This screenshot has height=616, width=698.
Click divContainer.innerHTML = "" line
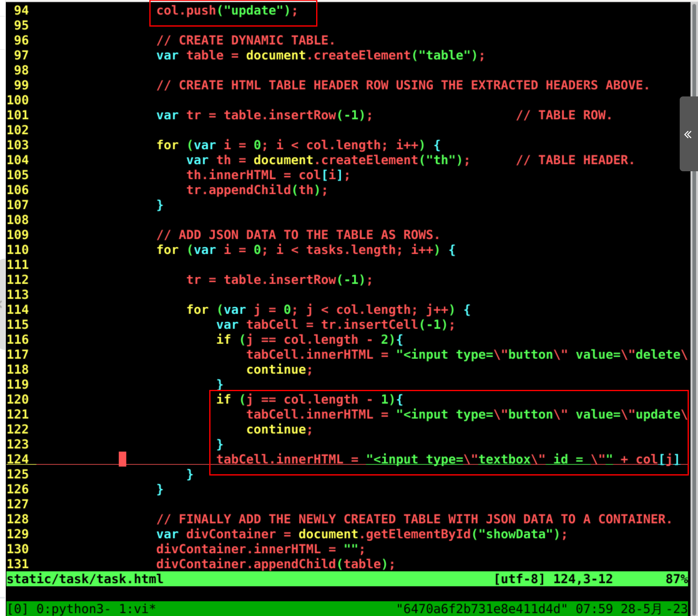pos(260,549)
